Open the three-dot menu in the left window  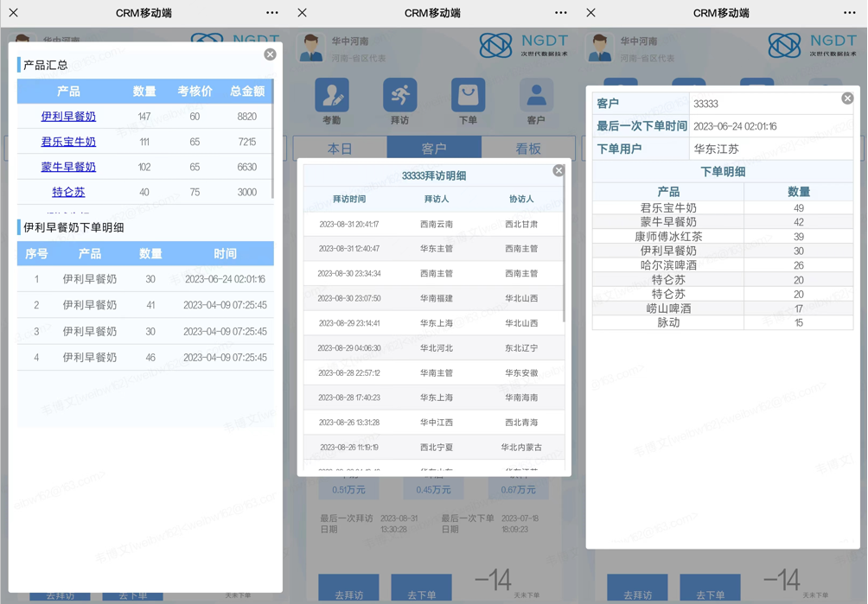(271, 13)
